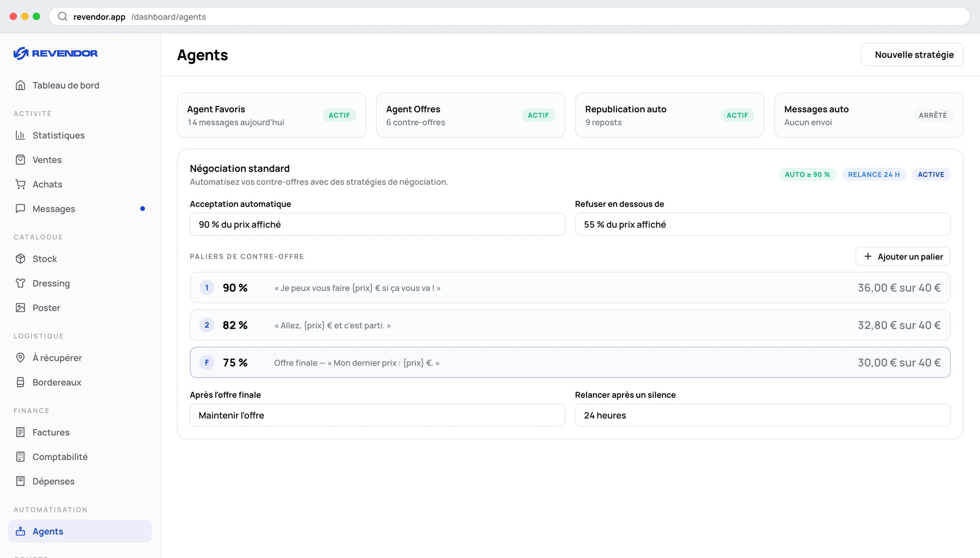Image resolution: width=980 pixels, height=558 pixels.
Task: Open the Agent Favoris card
Action: tap(272, 115)
